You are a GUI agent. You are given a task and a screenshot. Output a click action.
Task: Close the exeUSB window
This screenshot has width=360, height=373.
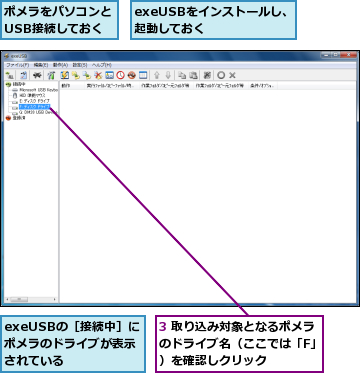point(348,55)
